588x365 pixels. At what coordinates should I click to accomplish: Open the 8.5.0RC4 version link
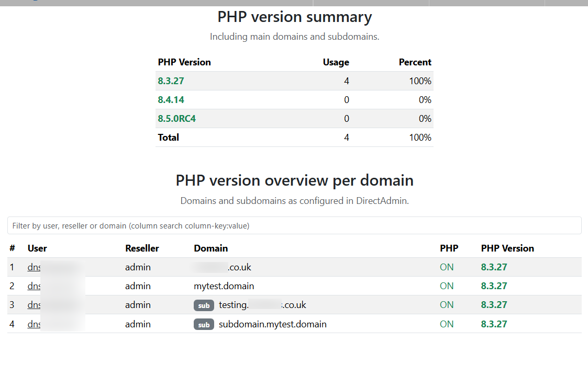point(176,119)
